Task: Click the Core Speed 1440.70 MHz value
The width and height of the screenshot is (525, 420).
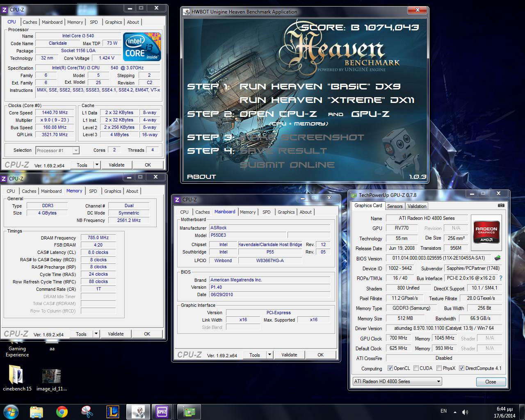Action: click(x=55, y=112)
